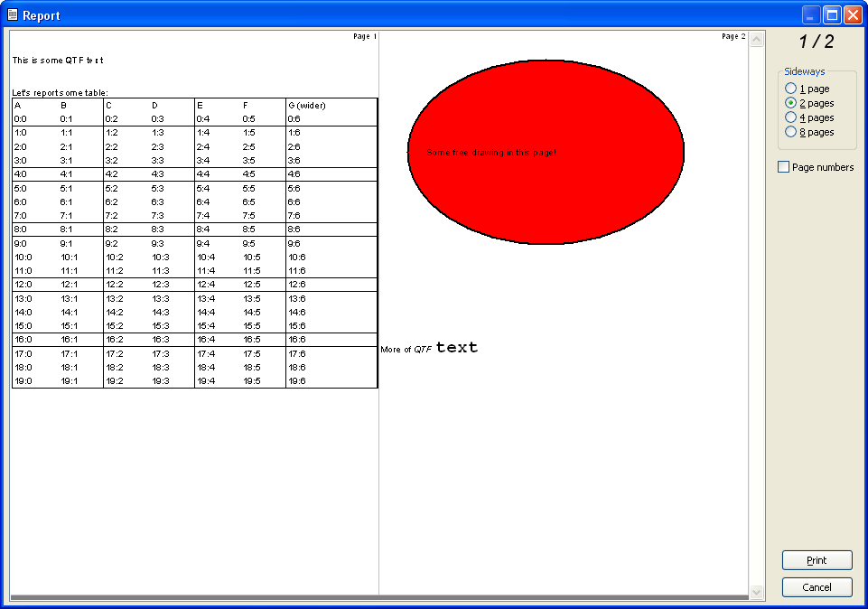Select the 2 pages radio button
Screen dimensions: 868x609
coord(791,103)
